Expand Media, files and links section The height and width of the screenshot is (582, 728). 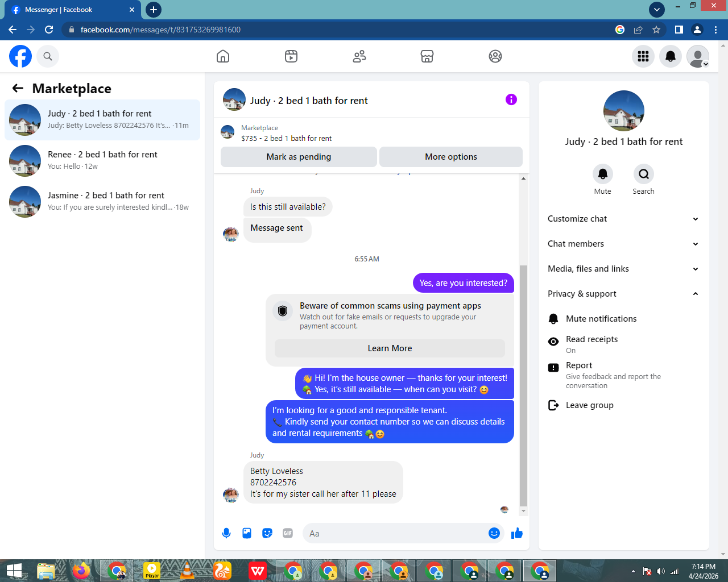click(623, 269)
